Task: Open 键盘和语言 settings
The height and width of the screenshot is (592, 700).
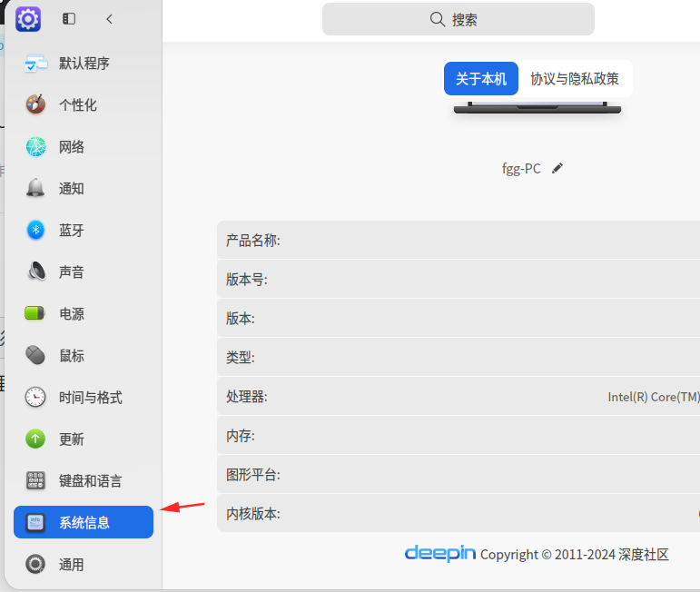Action: (x=84, y=481)
